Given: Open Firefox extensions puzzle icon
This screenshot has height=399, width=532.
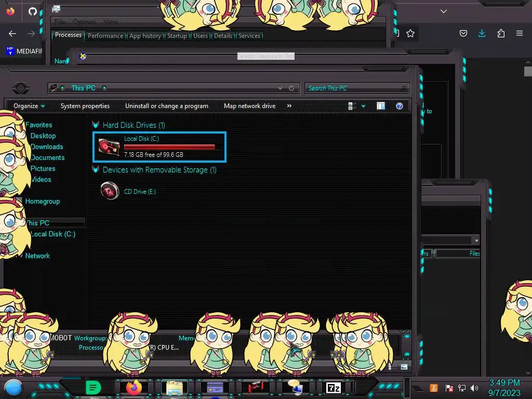Looking at the screenshot, I should [501, 33].
